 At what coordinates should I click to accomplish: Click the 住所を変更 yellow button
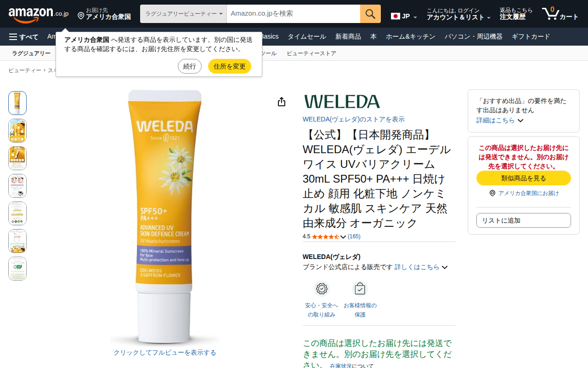tap(230, 66)
